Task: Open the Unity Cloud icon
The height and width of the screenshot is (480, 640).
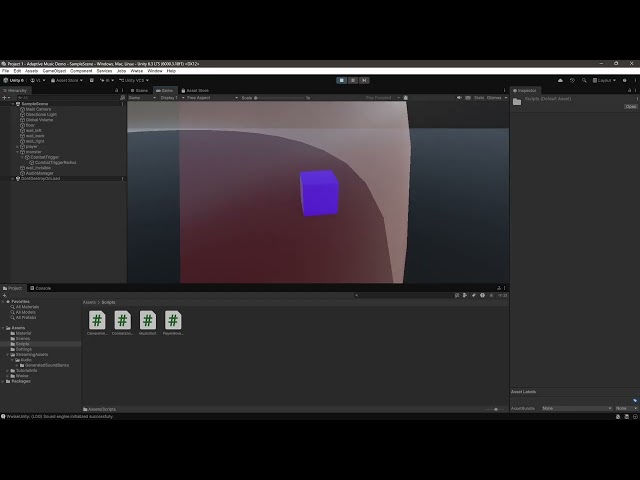Action: [560, 80]
